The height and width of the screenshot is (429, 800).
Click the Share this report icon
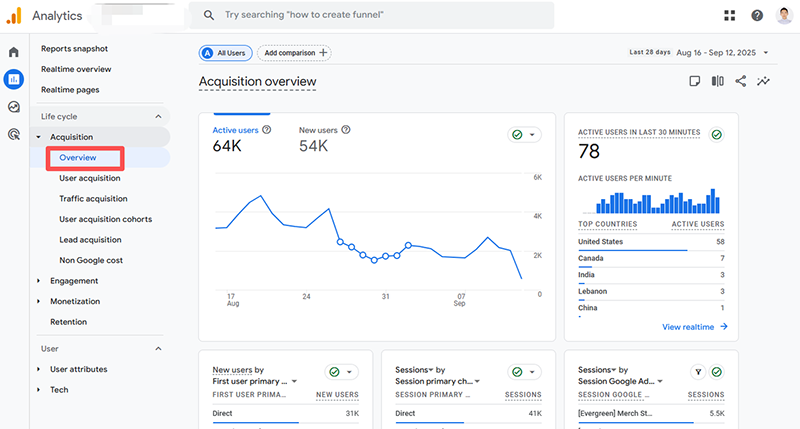(741, 81)
